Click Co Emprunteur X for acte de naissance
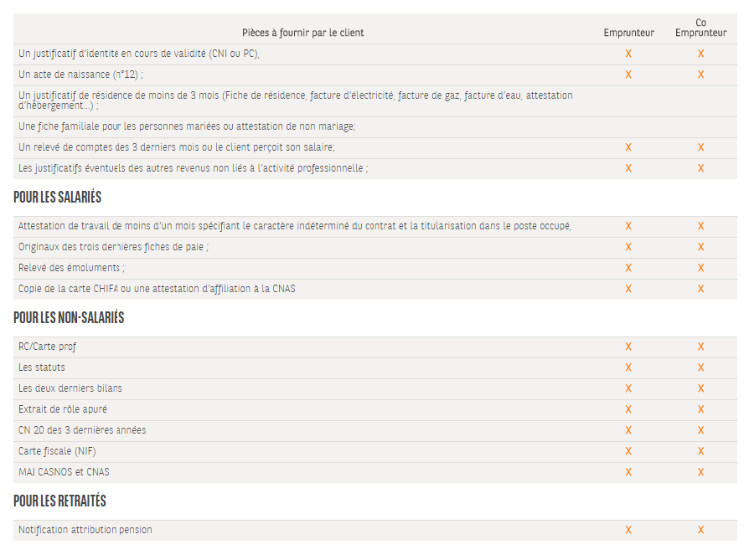This screenshot has width=749, height=560. [700, 75]
